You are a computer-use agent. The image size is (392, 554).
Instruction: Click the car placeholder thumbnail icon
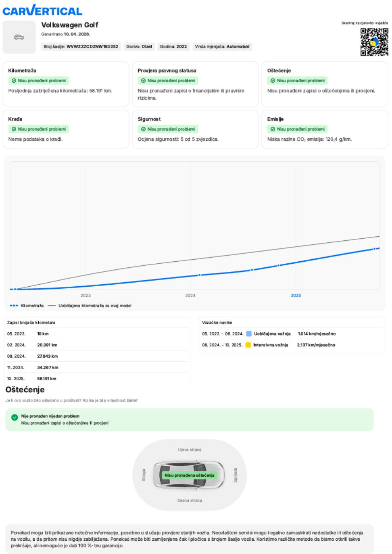click(x=19, y=37)
